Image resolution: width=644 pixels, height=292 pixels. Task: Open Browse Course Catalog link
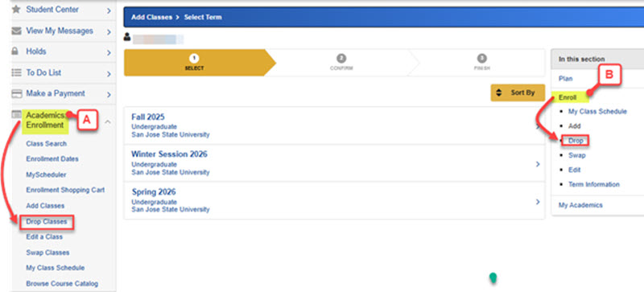62,284
